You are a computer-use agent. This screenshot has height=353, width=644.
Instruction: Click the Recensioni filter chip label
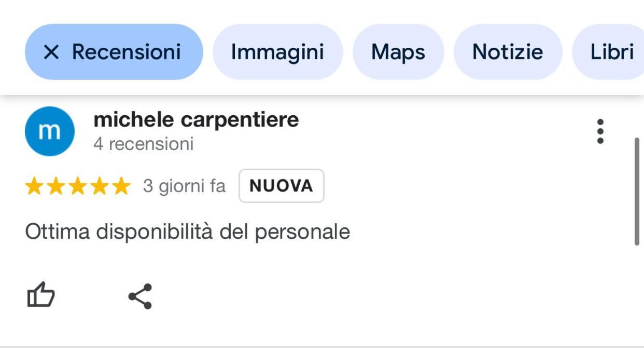126,52
